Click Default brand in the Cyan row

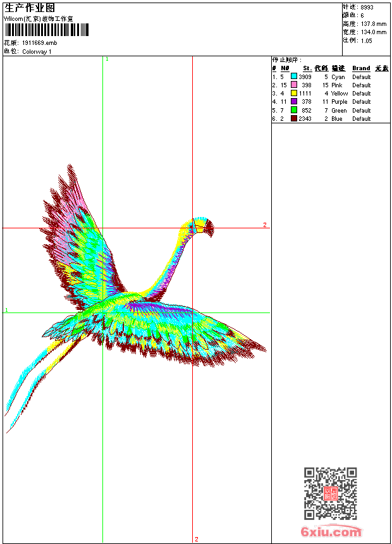tap(362, 77)
